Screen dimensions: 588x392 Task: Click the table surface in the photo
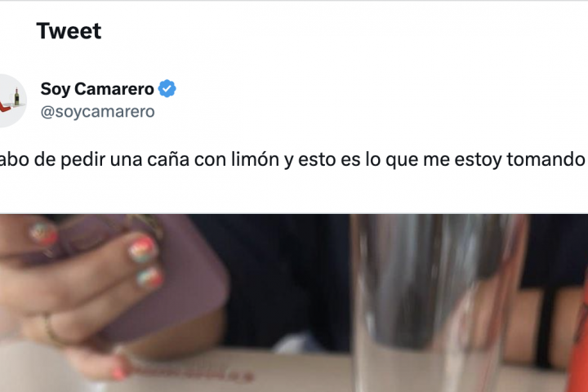pos(240,372)
